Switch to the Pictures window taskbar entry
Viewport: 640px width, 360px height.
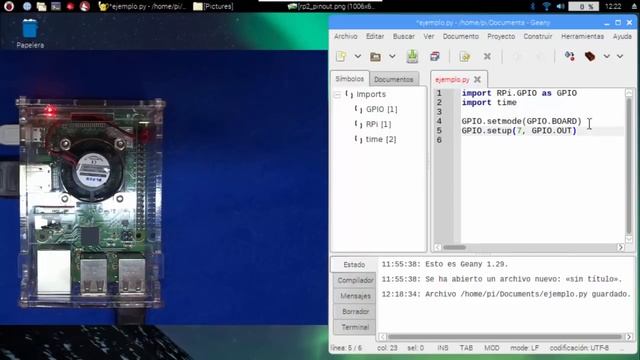[x=213, y=6]
